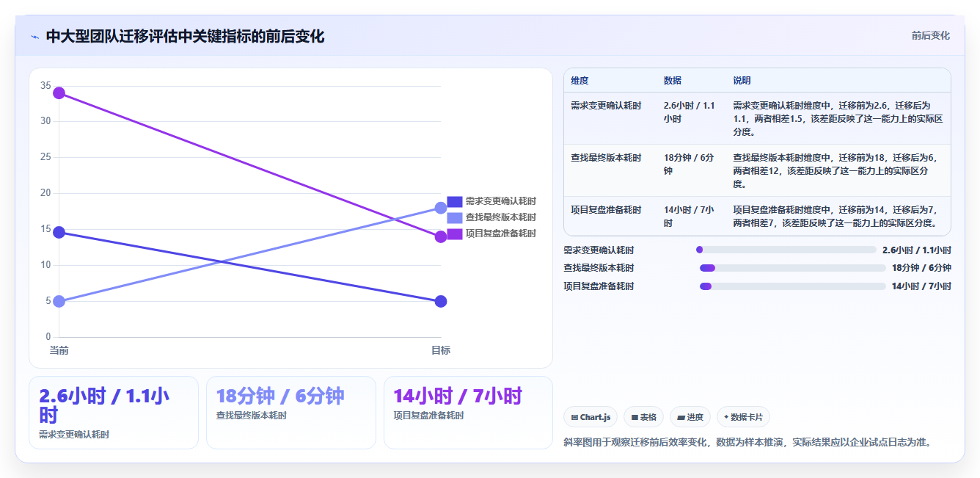
Task: Click the sparkle icon in 数据卡片 chip
Action: (x=726, y=417)
